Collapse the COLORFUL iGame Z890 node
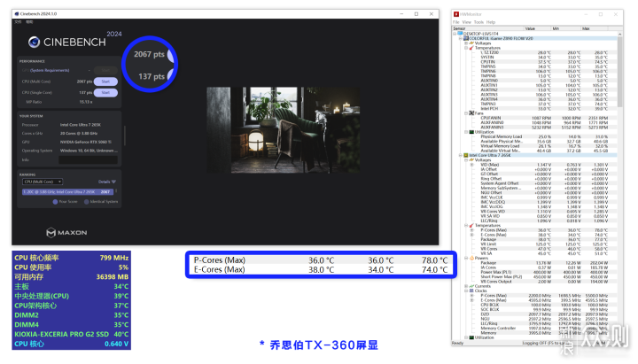 click(461, 39)
